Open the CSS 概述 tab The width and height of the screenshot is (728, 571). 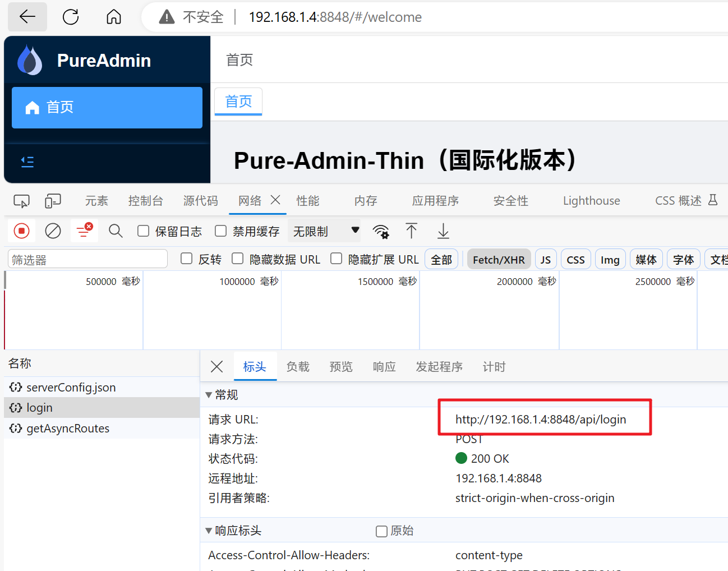[679, 201]
